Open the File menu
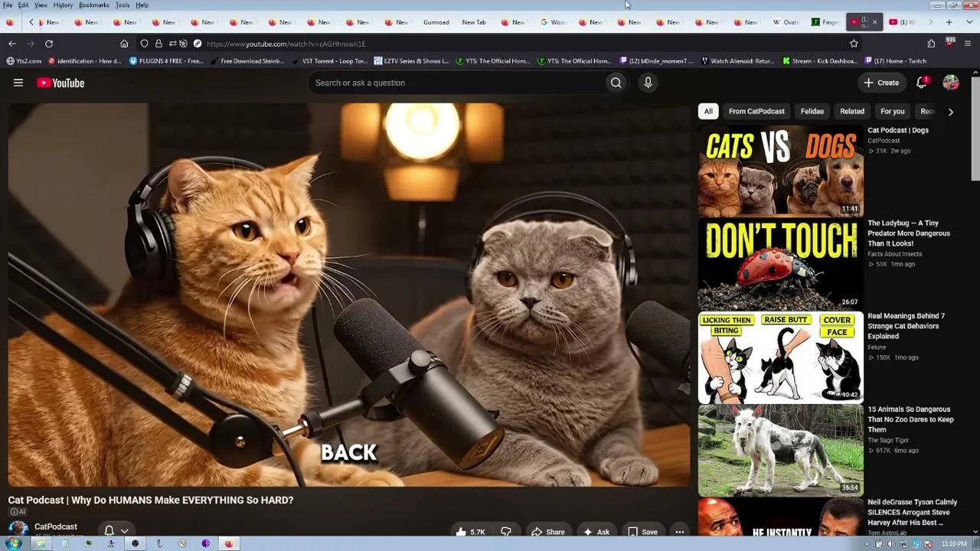The image size is (980, 551). point(8,5)
